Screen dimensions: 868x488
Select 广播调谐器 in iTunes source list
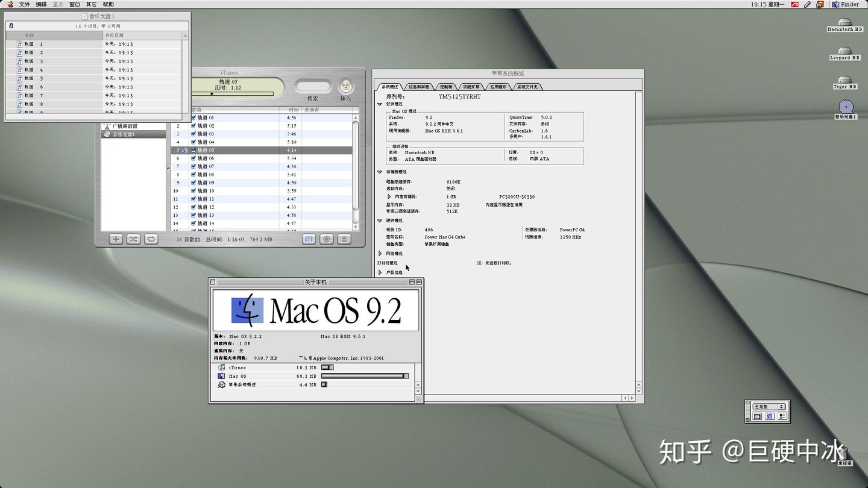(125, 126)
